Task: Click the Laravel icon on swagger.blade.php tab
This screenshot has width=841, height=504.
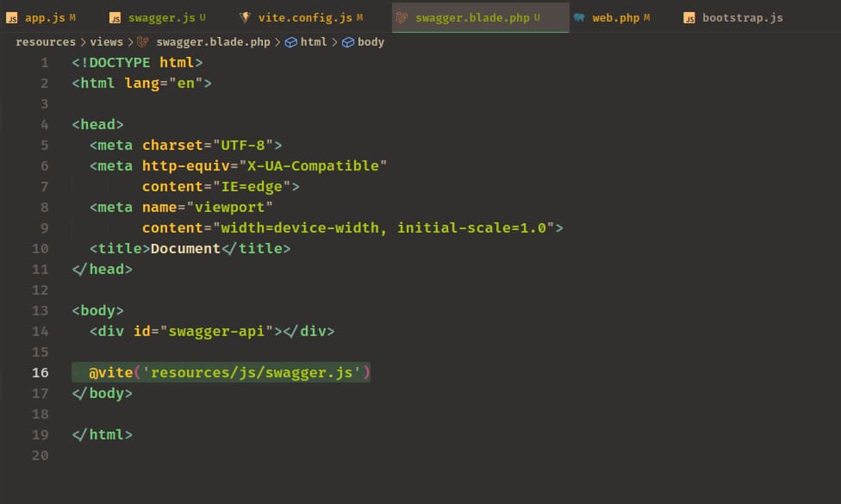Action: click(402, 18)
